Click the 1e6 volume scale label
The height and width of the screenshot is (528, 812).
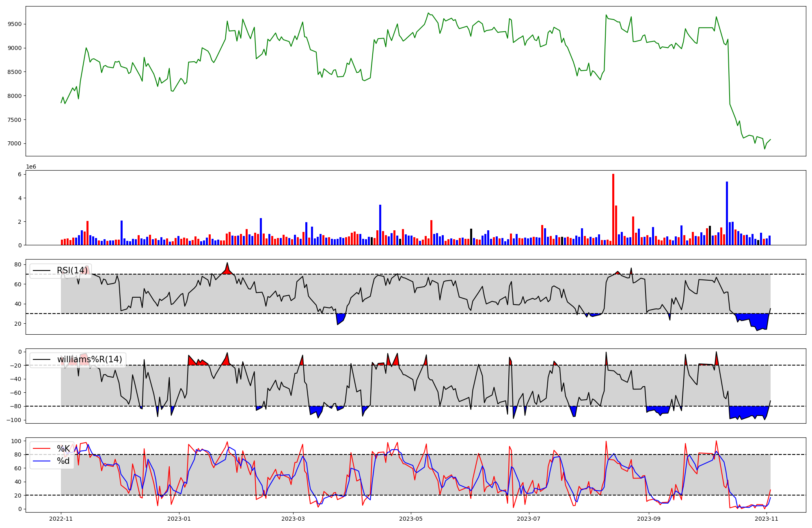tap(31, 167)
